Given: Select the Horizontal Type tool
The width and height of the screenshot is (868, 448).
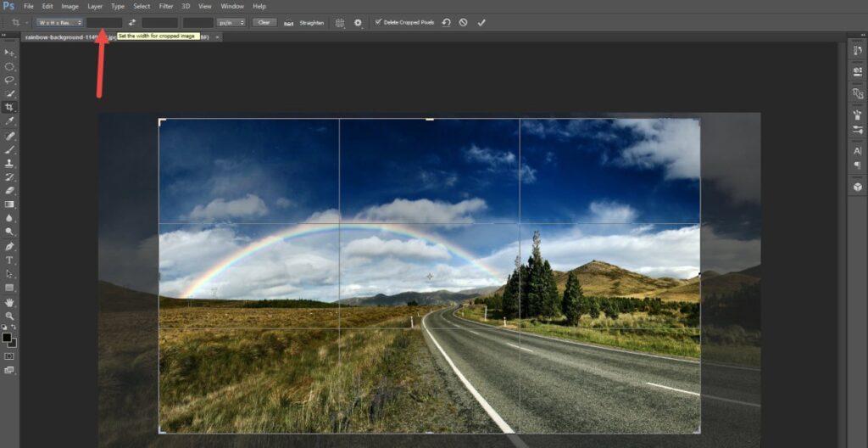Looking at the screenshot, I should (x=9, y=260).
